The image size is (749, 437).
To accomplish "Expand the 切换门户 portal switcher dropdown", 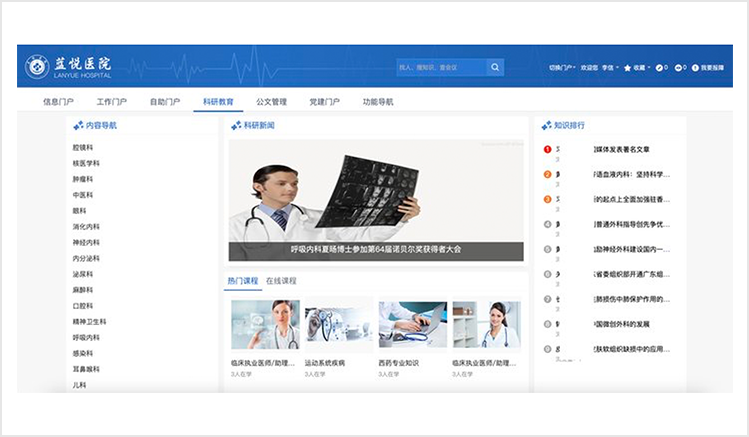I will (x=561, y=68).
